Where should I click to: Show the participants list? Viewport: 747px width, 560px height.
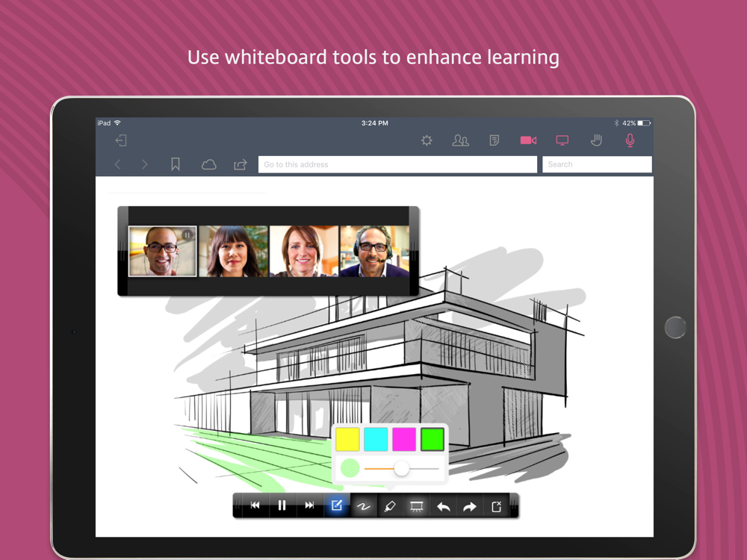click(x=460, y=140)
